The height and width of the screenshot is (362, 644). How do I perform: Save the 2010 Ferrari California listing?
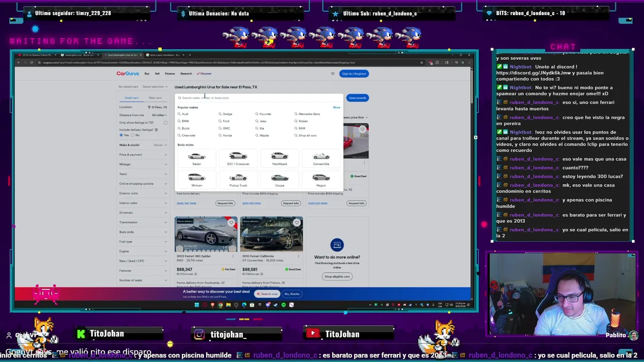click(297, 222)
